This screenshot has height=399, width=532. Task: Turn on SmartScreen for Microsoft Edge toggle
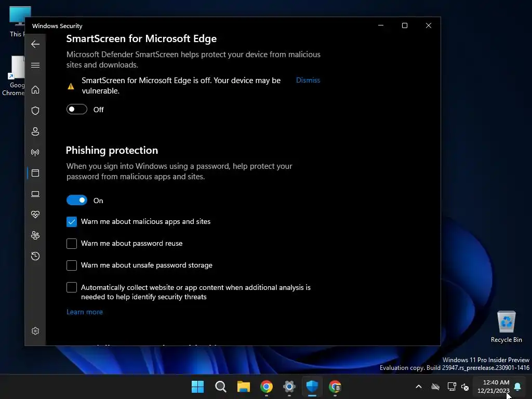tap(77, 109)
